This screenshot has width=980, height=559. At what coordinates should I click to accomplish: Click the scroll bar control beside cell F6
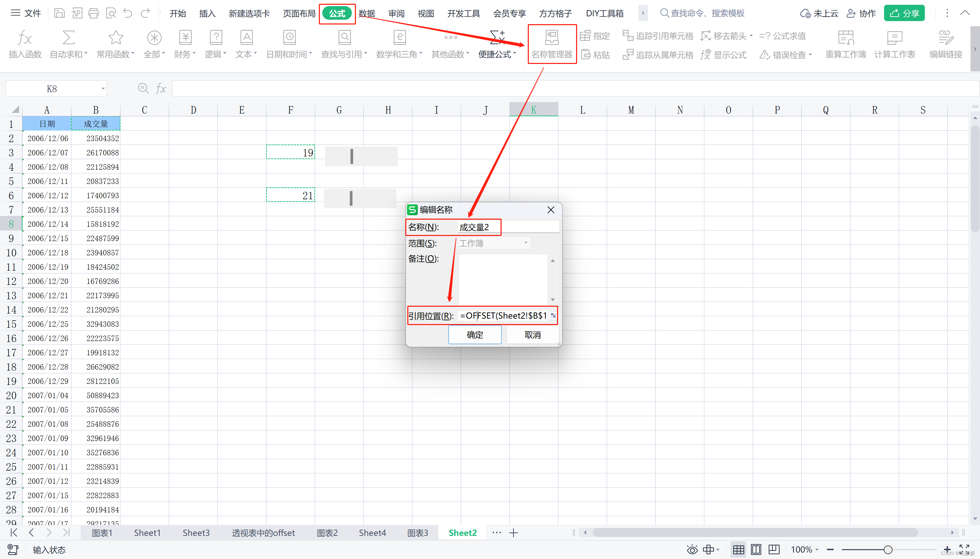(x=360, y=199)
